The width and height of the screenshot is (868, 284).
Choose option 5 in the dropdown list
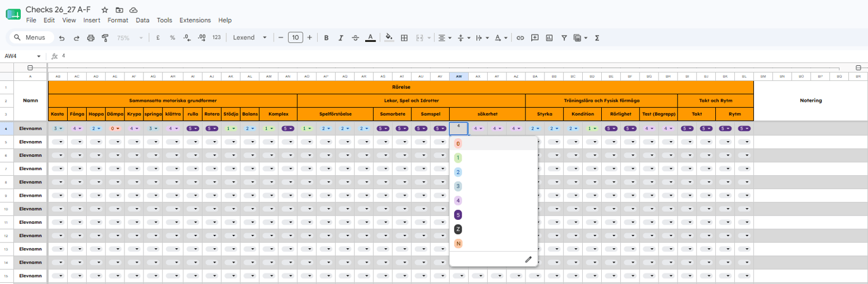coord(494,215)
